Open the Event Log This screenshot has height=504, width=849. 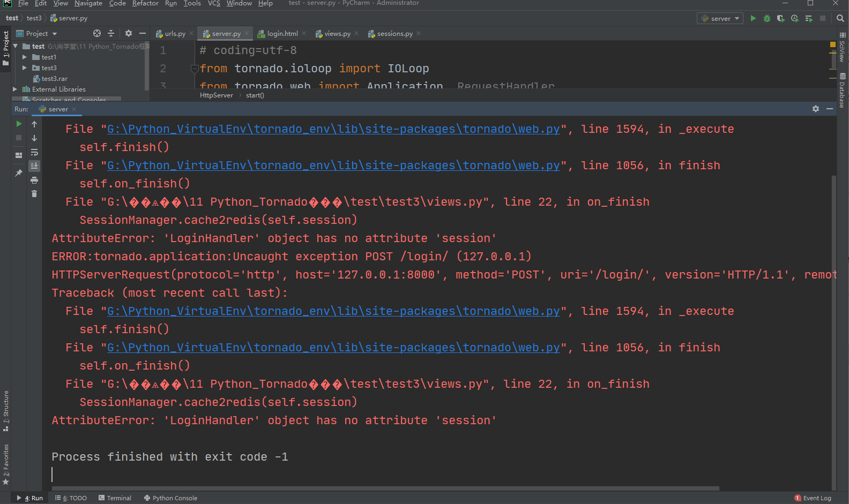(x=813, y=498)
